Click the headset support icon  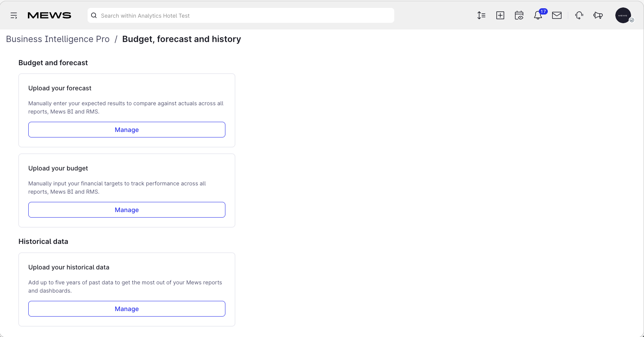click(579, 15)
